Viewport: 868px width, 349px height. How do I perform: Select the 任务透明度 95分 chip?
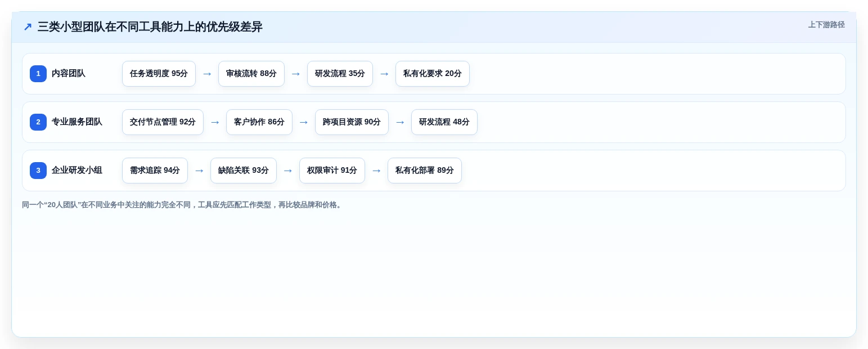[x=159, y=74]
